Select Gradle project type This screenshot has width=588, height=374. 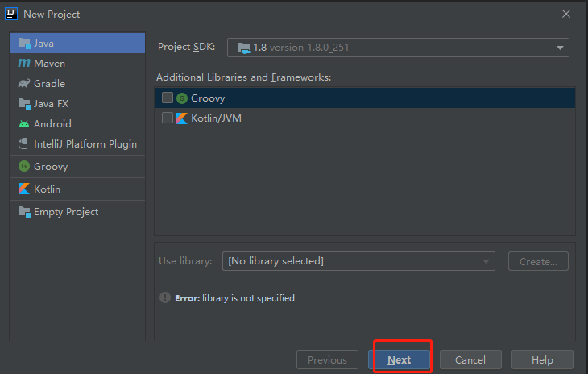pos(77,83)
